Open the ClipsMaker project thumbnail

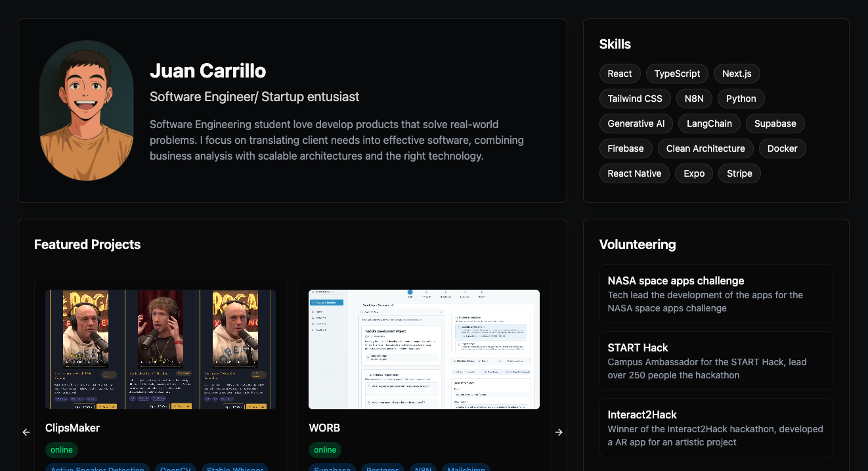pos(160,349)
